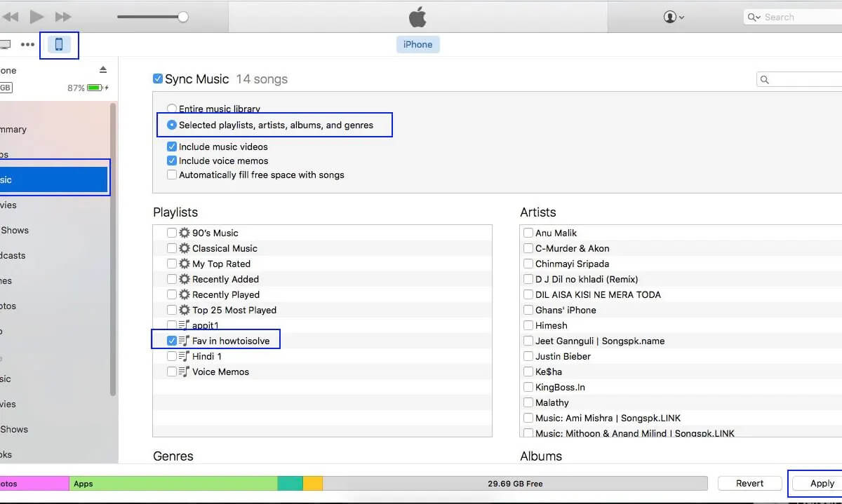Toggle Include voice memos

tap(172, 161)
